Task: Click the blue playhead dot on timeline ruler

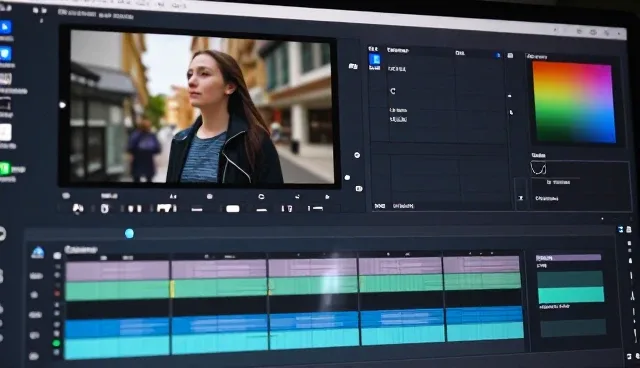Action: pyautogui.click(x=129, y=233)
